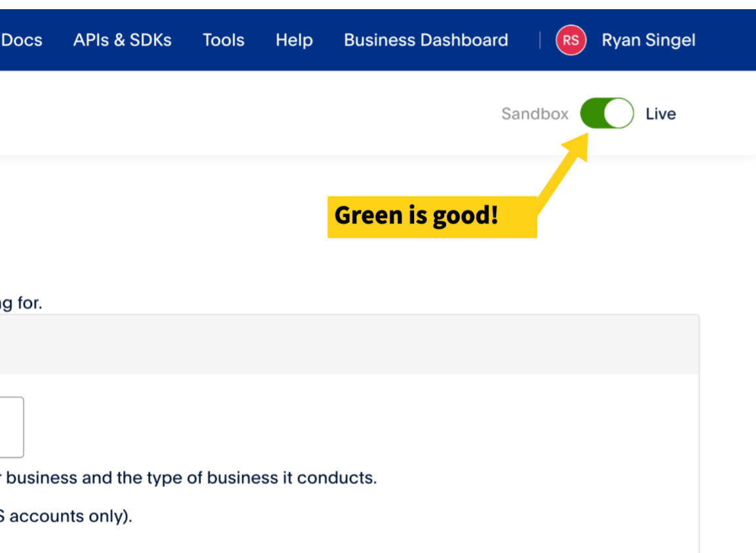Click the text ending "accounts only)."
The height and width of the screenshot is (553, 756).
click(66, 516)
